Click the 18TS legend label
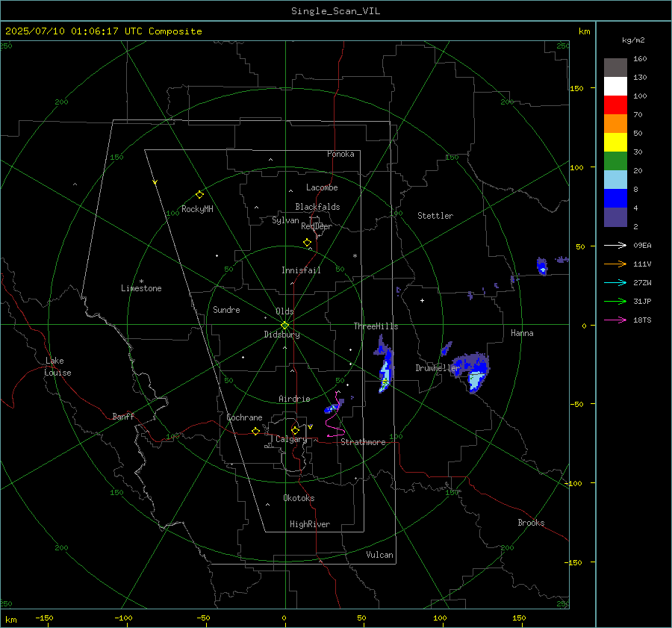This screenshot has width=672, height=628. [642, 320]
